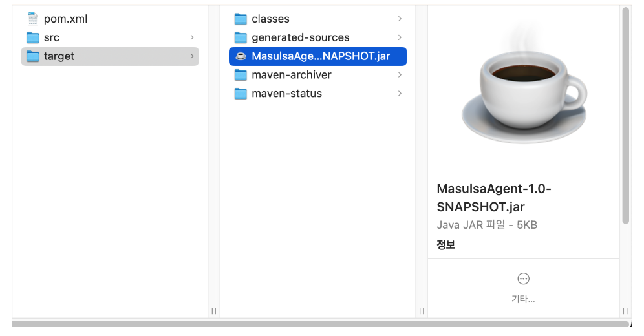
Task: Select the src folder name
Action: tap(52, 37)
